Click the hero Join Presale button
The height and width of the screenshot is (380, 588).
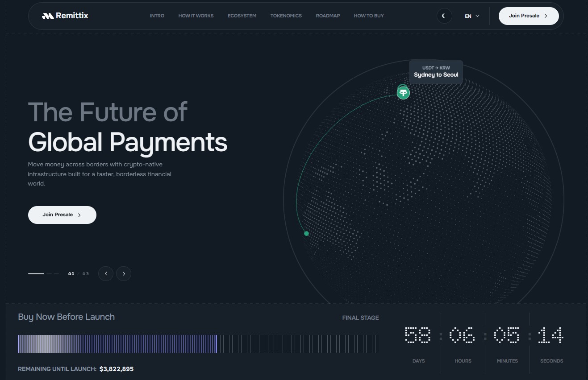click(62, 215)
